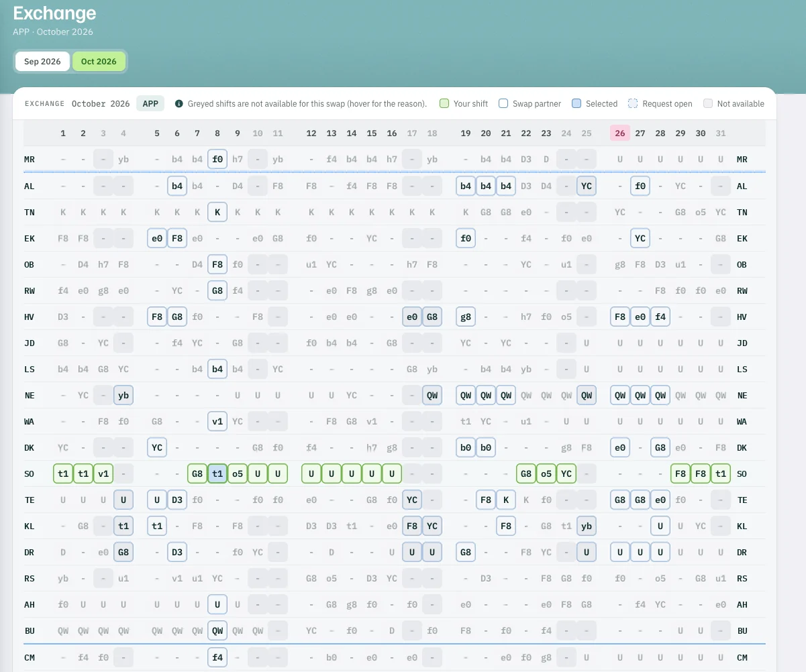Click the grey 'Not available' legend box
Screen dimensions: 806x672
pyautogui.click(x=708, y=104)
